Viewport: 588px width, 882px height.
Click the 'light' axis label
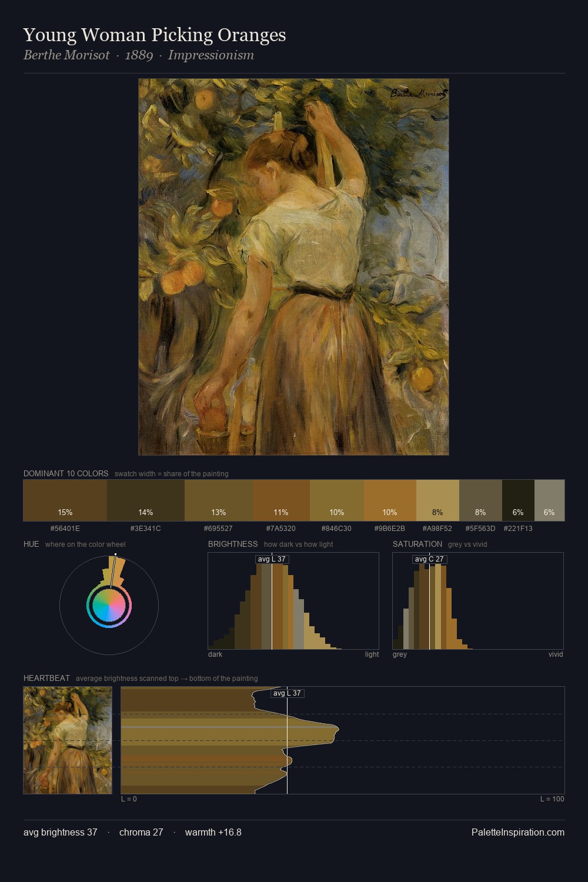(x=372, y=654)
